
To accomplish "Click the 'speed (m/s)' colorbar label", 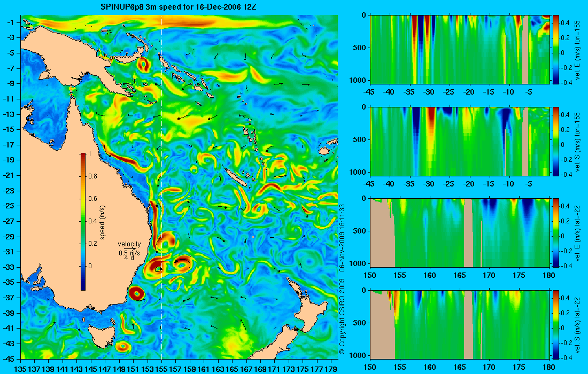I will (x=103, y=222).
